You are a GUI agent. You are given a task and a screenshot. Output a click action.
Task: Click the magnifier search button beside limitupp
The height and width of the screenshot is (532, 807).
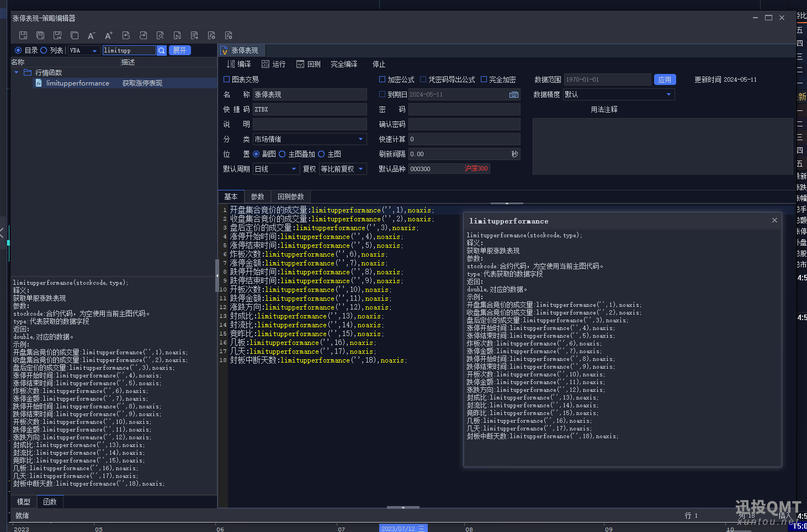click(x=162, y=50)
